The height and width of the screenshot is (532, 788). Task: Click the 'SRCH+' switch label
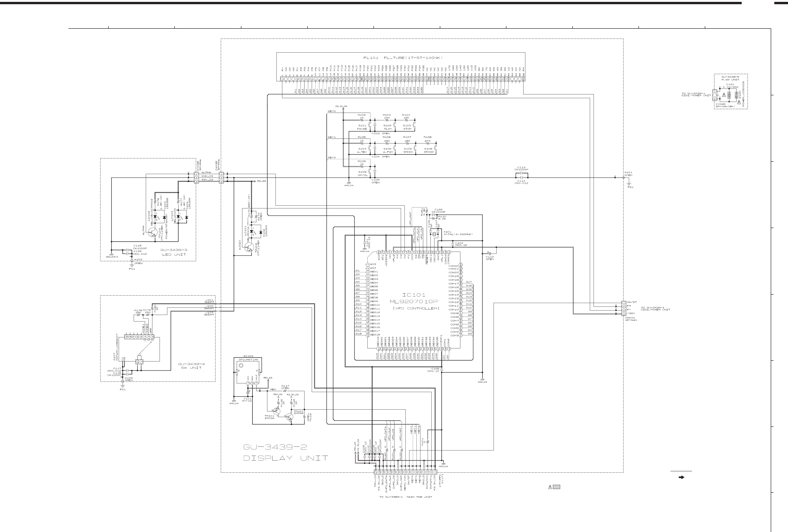pyautogui.click(x=429, y=152)
